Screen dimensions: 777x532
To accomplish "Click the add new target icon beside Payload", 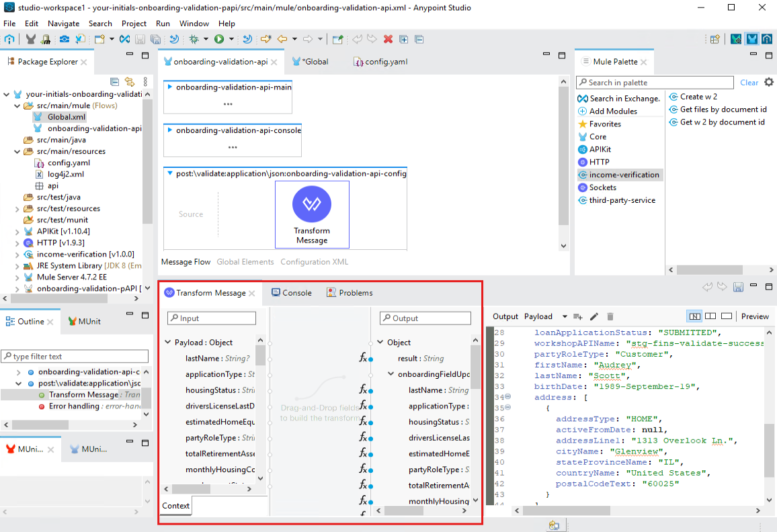I will pyautogui.click(x=577, y=316).
